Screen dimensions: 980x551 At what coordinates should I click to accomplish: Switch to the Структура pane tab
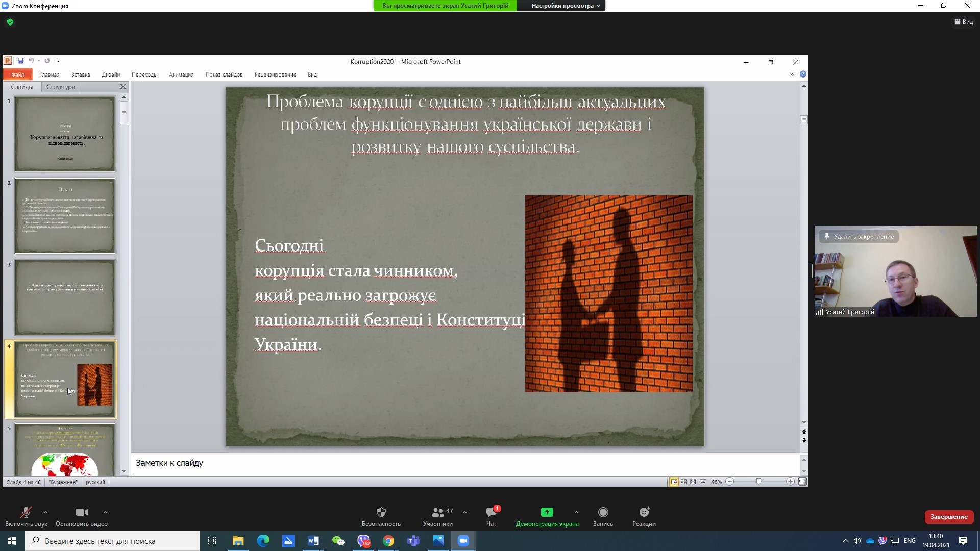61,87
